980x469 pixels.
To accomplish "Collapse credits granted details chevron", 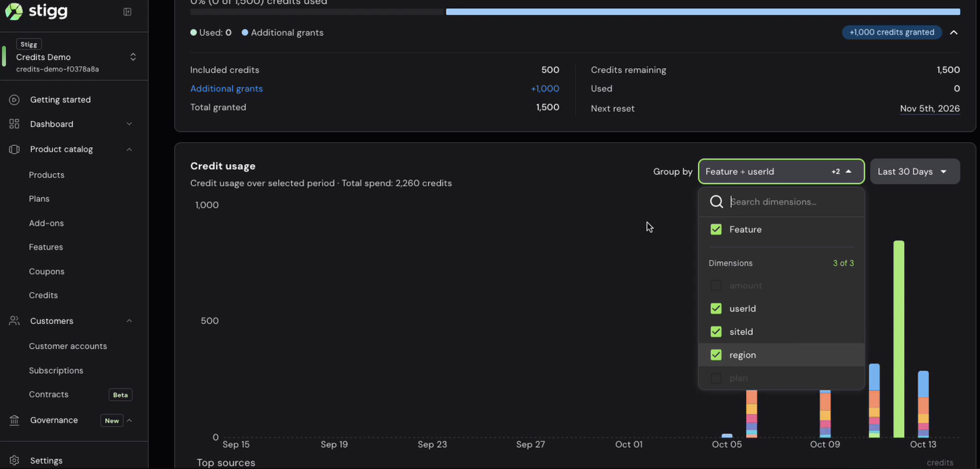I will tap(953, 32).
